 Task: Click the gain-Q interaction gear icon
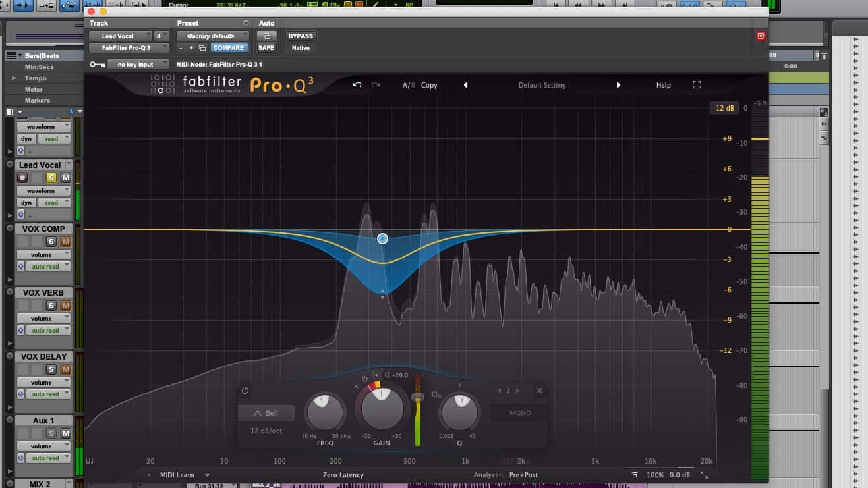click(x=436, y=395)
